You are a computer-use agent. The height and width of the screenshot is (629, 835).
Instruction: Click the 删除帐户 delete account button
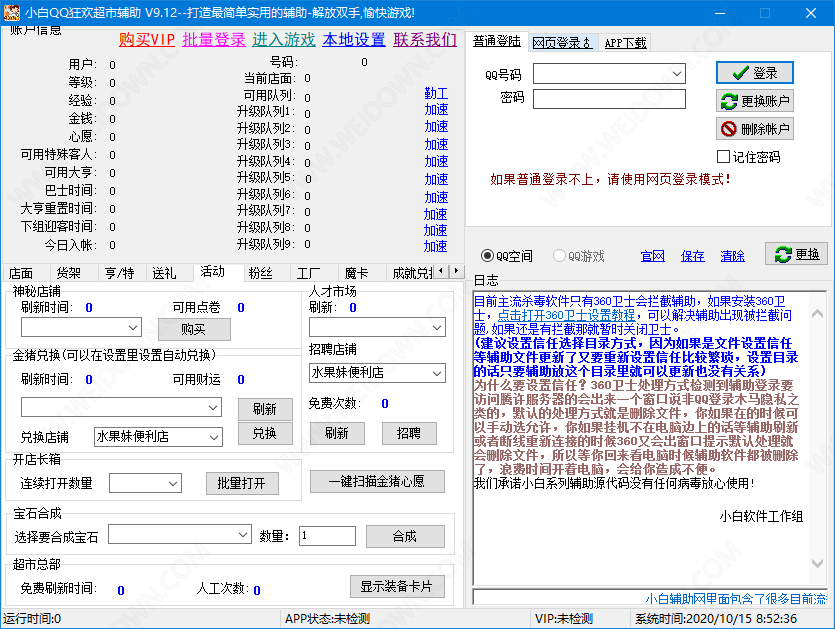click(755, 129)
